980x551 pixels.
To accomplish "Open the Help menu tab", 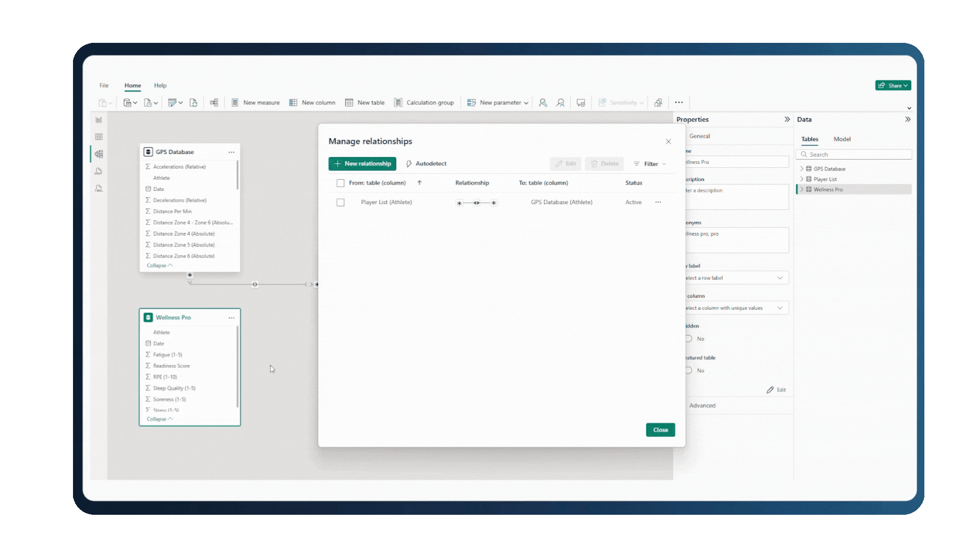I will coord(160,86).
